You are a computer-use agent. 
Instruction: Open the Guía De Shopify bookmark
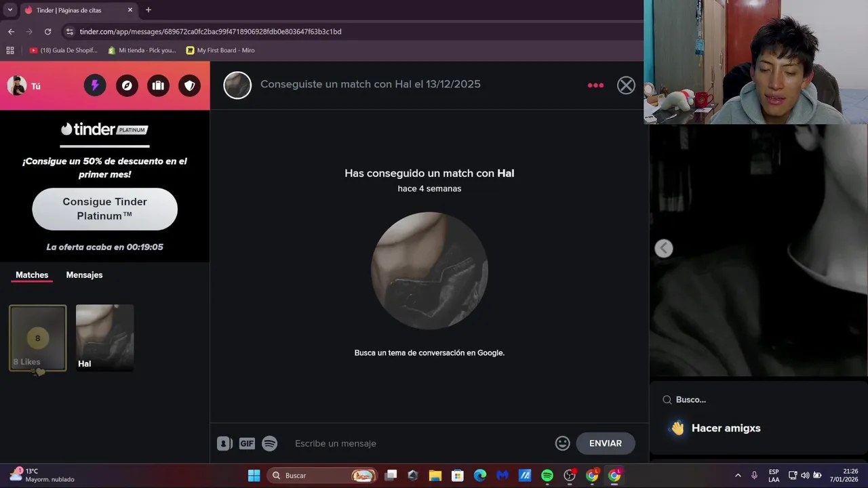coord(64,50)
